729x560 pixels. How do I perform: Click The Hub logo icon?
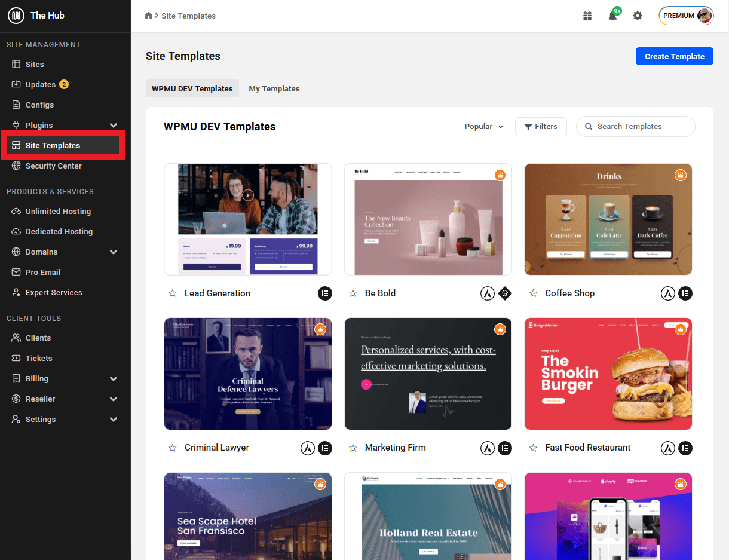tap(16, 16)
